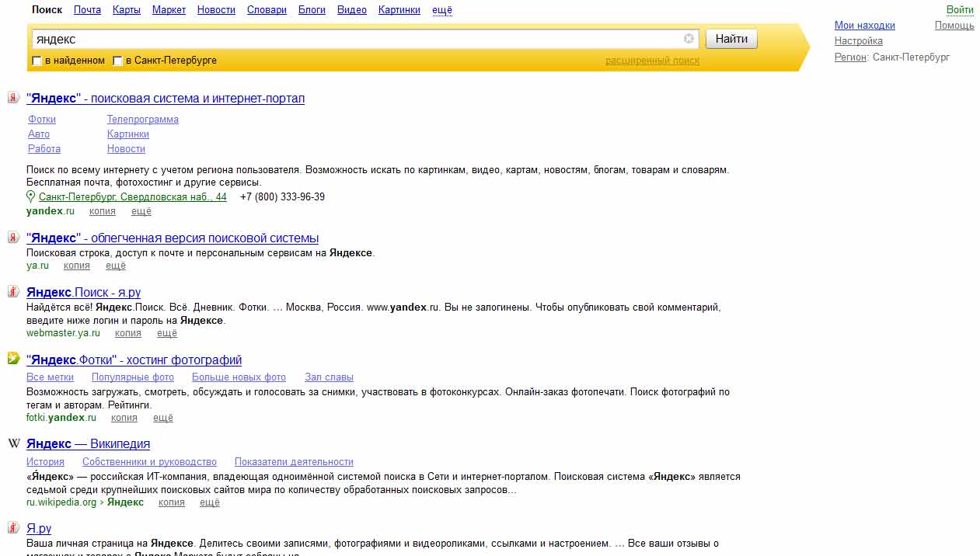Switch to the Видео tab
The image size is (980, 556).
352,10
